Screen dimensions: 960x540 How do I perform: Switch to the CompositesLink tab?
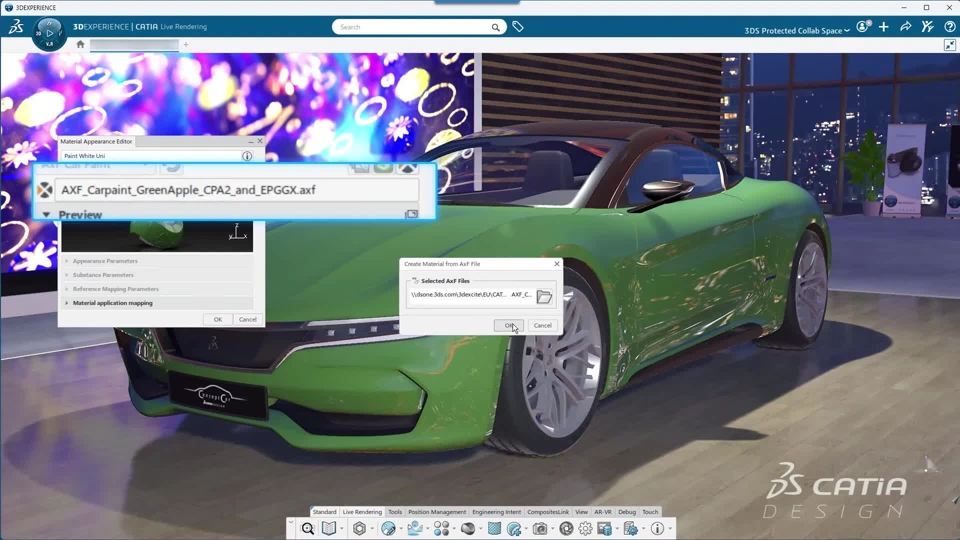548,512
